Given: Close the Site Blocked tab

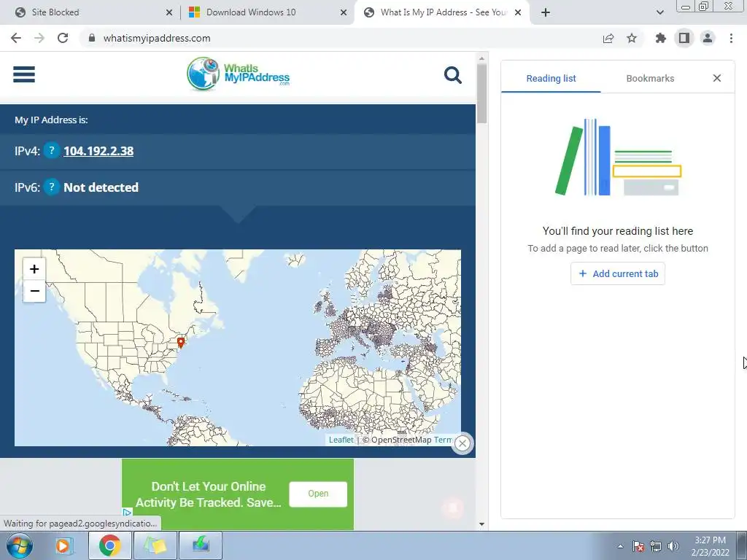Looking at the screenshot, I should click(x=169, y=13).
